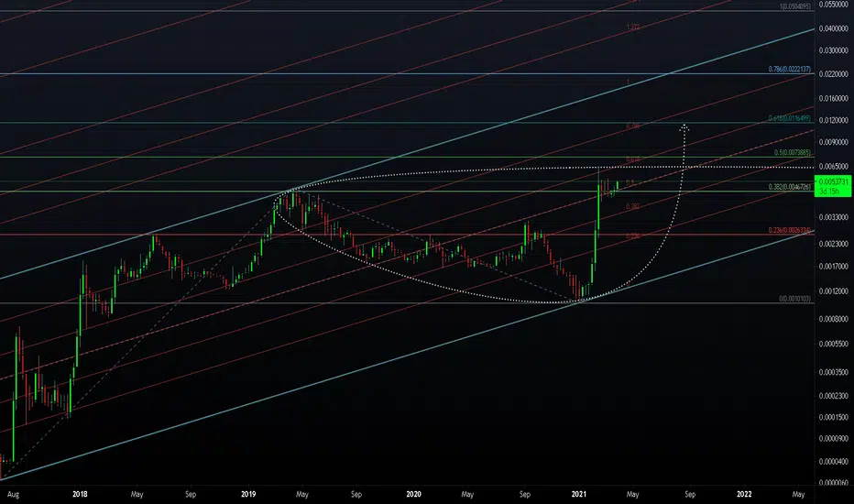This screenshot has width=854, height=504.
Task: Click the 0.0003500 price axis label
Action: [834, 373]
